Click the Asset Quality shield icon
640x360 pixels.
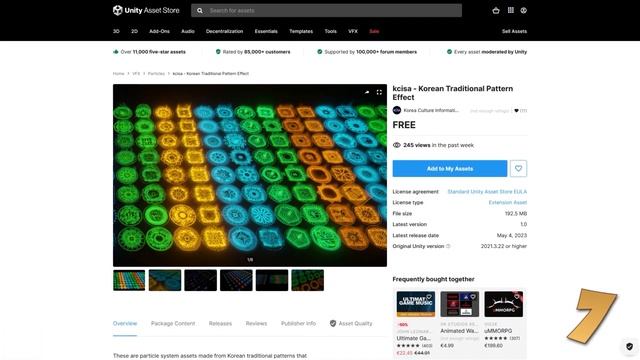pos(333,323)
